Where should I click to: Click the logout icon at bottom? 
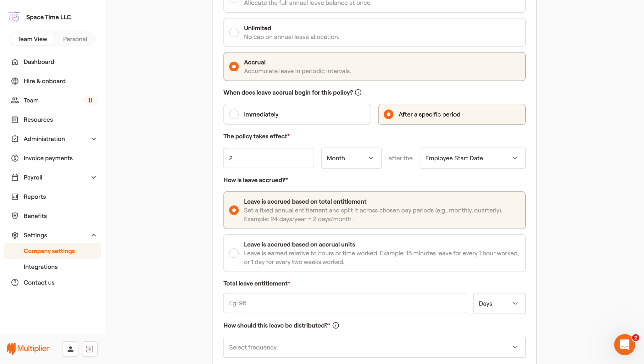tap(90, 349)
